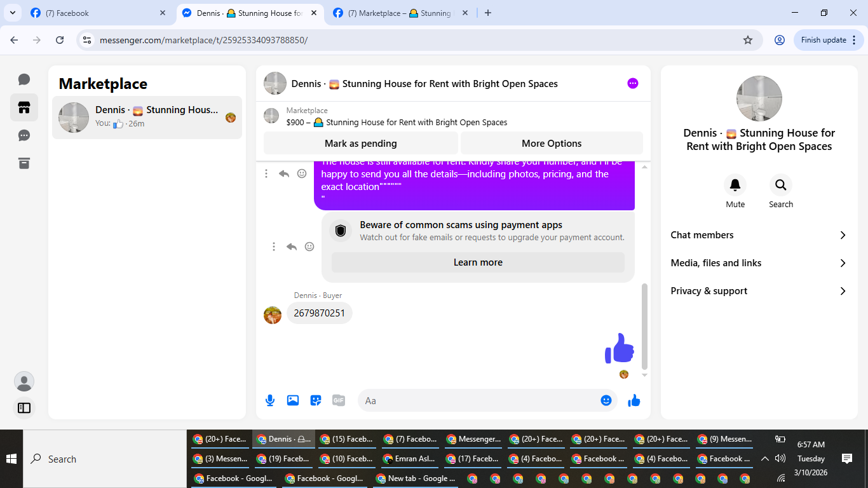868x488 pixels.
Task: Open more options for purple message
Action: click(266, 173)
